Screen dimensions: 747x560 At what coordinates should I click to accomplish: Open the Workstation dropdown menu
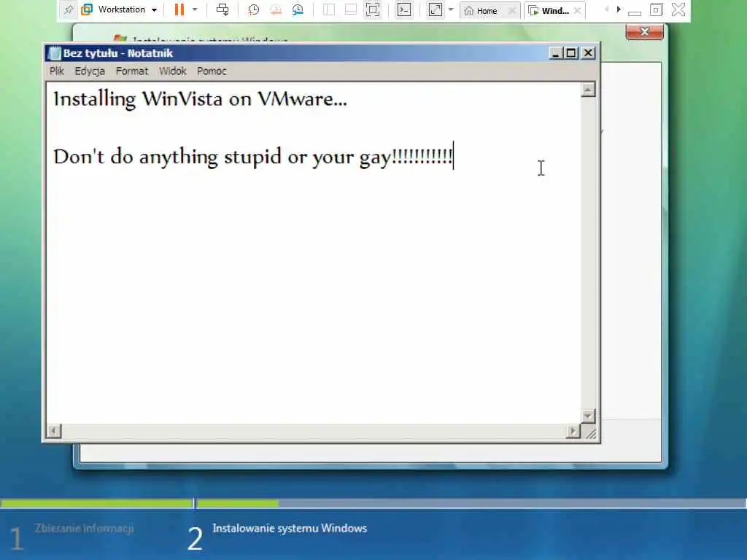[x=119, y=9]
